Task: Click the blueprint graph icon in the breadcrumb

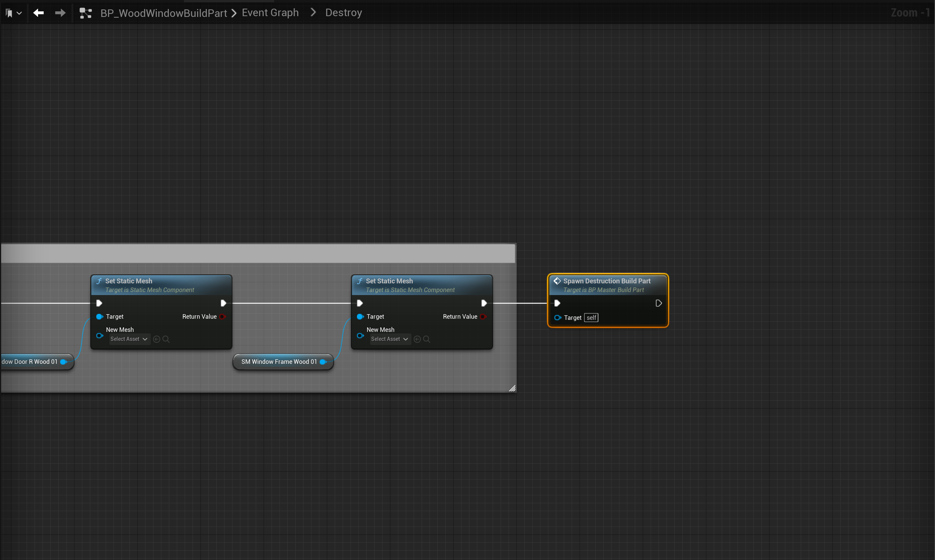Action: [86, 13]
